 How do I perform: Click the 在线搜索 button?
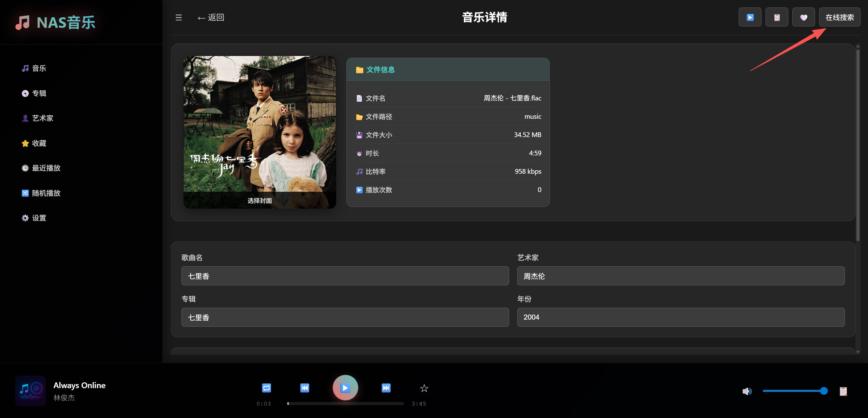(839, 17)
